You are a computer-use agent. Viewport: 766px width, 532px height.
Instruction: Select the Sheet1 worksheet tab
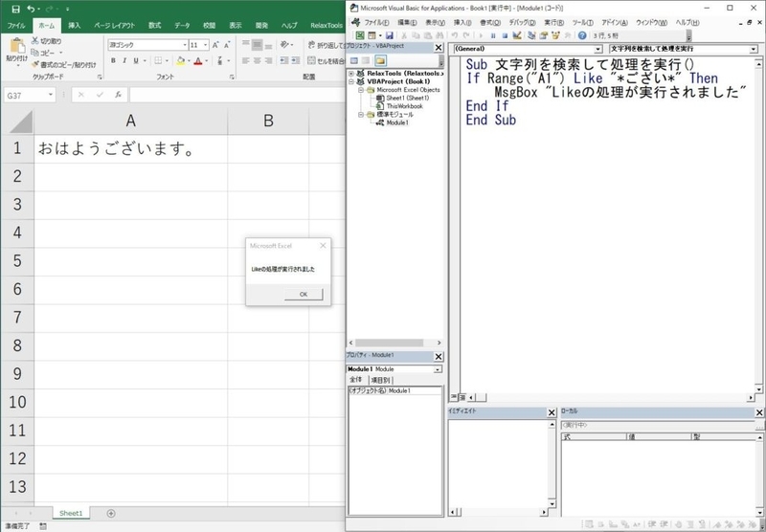point(71,513)
